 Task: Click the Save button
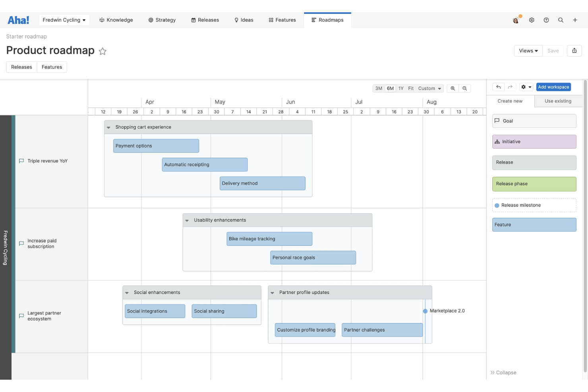553,50
